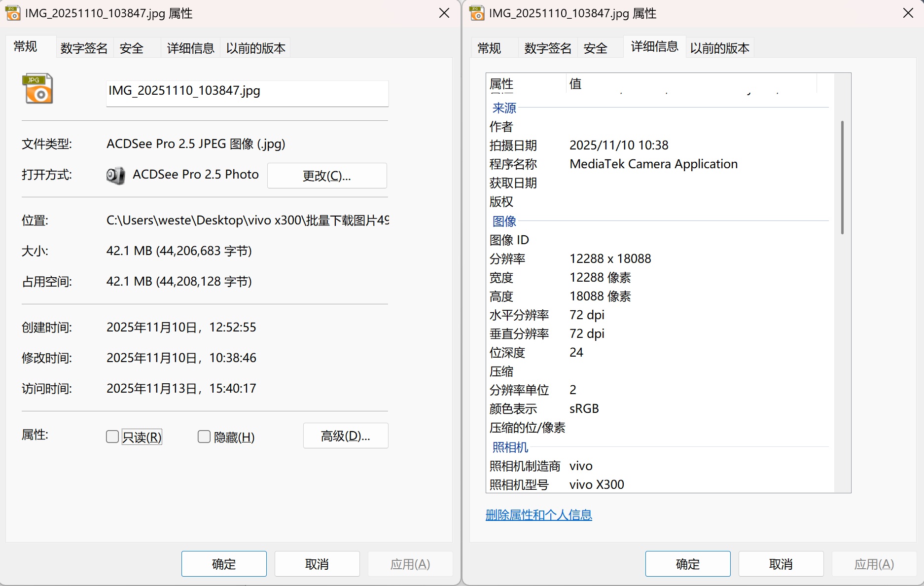This screenshot has width=924, height=586.
Task: Select the 颜色表示 value sRGB
Action: 584,408
